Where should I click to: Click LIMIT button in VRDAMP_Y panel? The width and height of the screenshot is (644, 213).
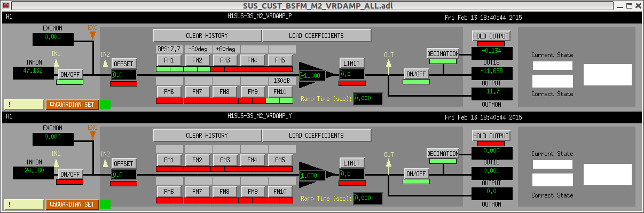tap(352, 163)
